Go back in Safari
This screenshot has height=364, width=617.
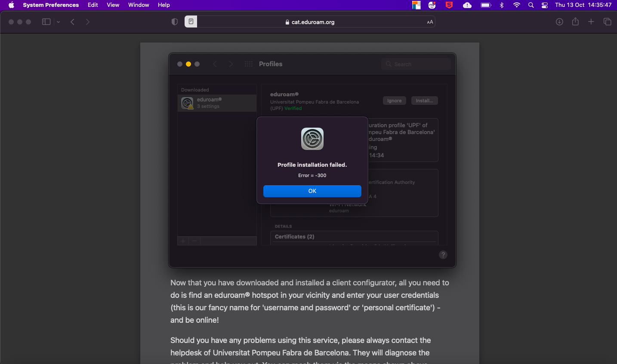pos(73,22)
